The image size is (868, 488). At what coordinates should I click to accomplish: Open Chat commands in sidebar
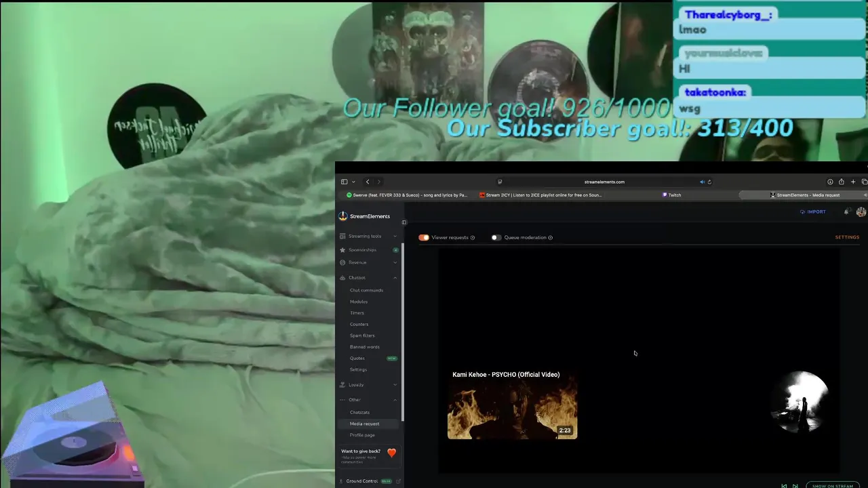click(366, 291)
